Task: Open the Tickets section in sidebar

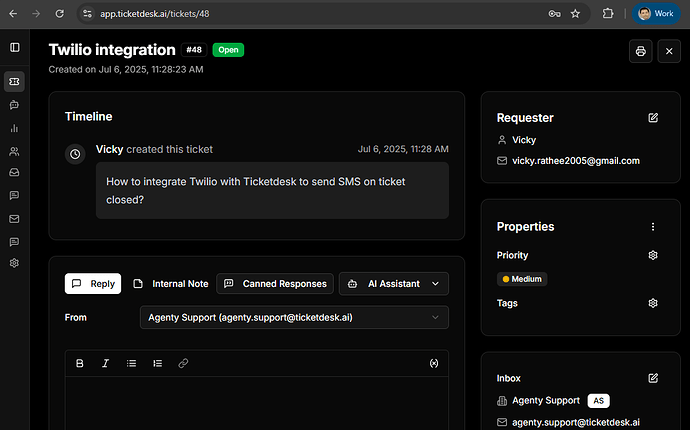Action: click(14, 82)
